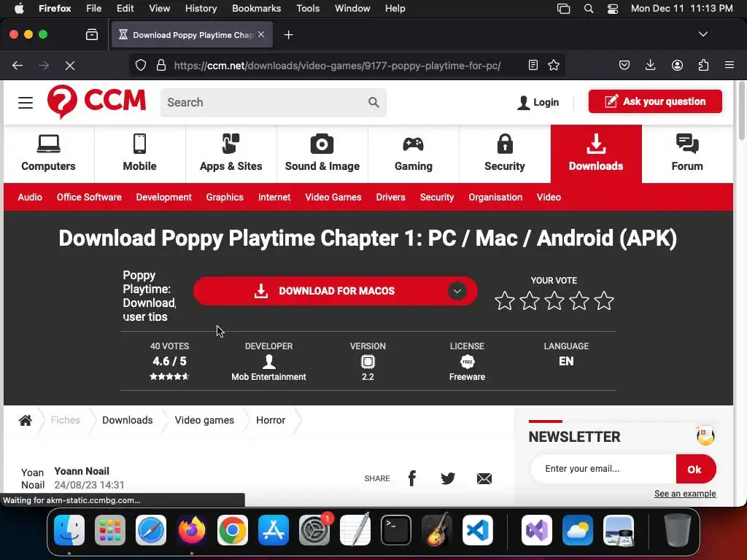Click the page vertical scrollbar
The width and height of the screenshot is (747, 560).
(741, 111)
